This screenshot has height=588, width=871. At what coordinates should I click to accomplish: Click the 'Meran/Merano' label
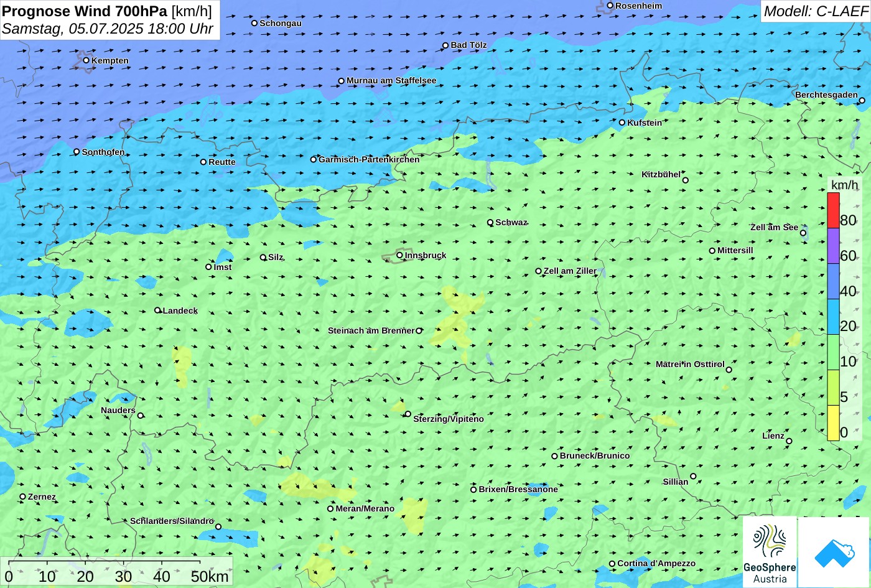point(365,508)
